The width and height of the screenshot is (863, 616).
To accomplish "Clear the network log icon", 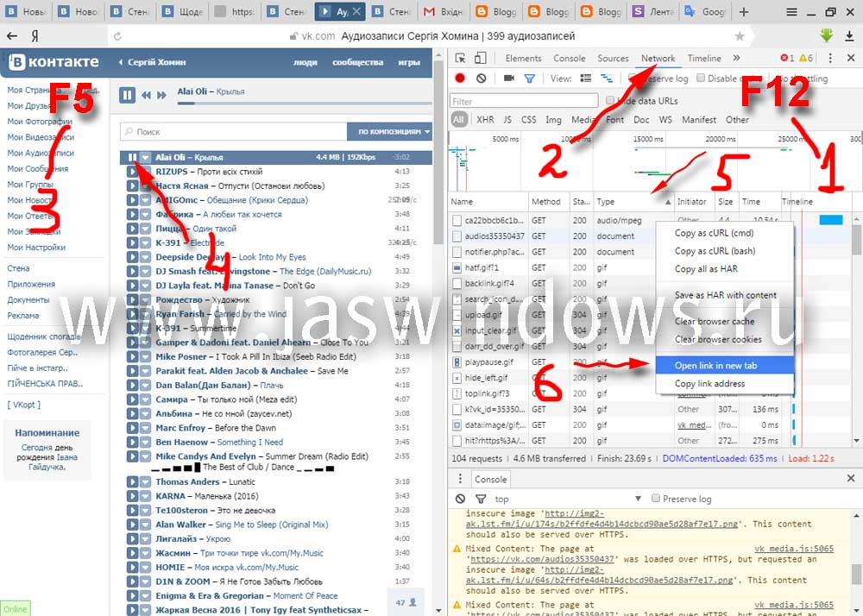I will (482, 79).
